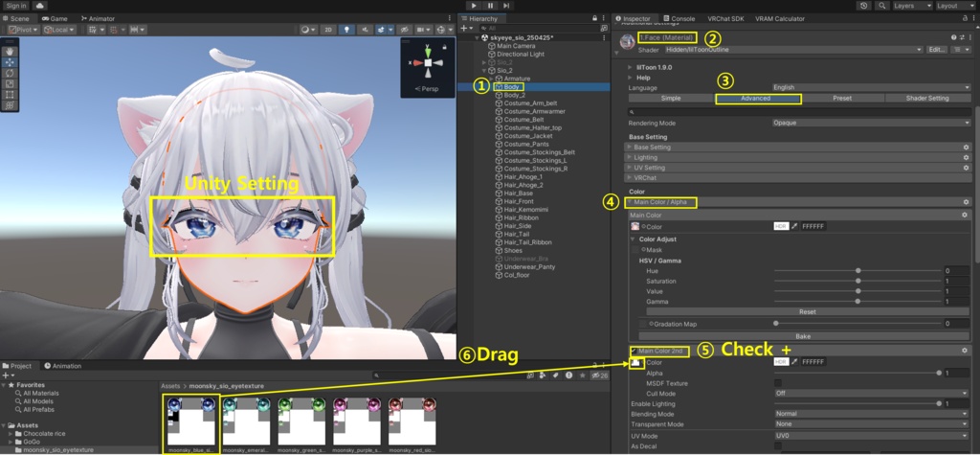980x455 pixels.
Task: Expand the UV Setting section
Action: [x=799, y=168]
